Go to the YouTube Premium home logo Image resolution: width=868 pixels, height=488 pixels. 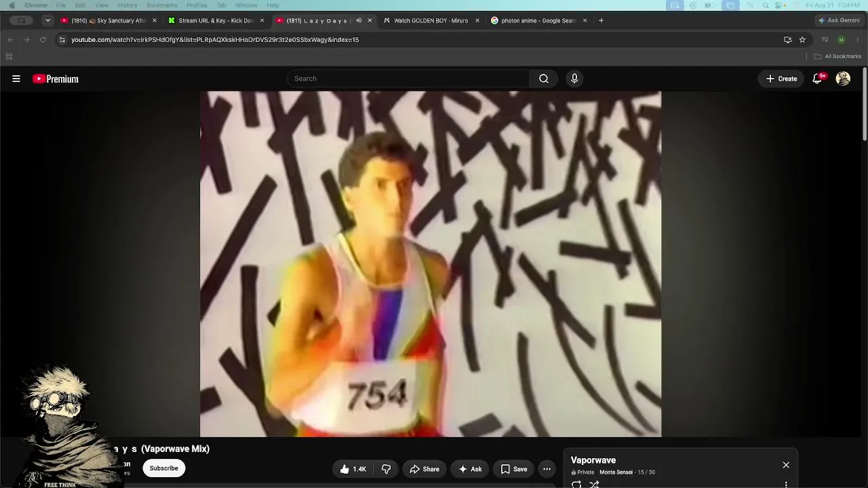[56, 79]
